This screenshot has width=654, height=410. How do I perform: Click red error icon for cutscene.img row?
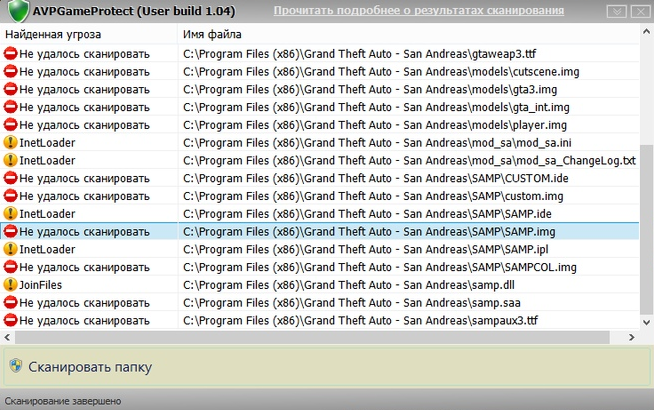point(11,71)
